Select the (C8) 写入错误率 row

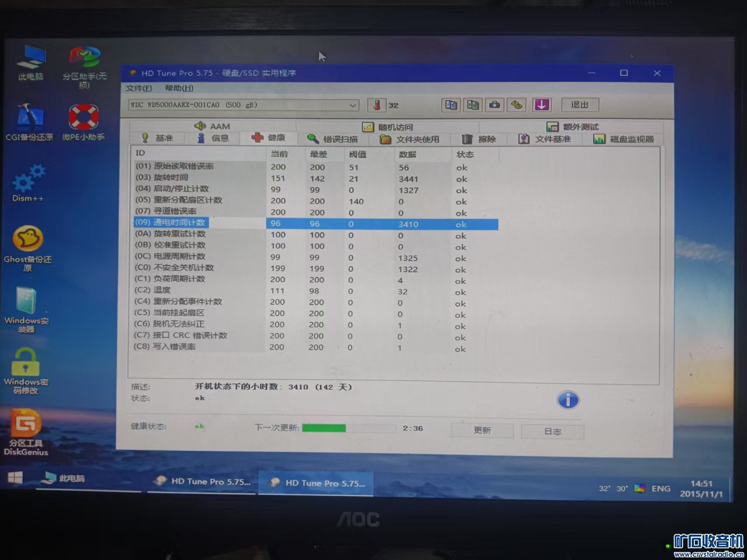(315, 348)
